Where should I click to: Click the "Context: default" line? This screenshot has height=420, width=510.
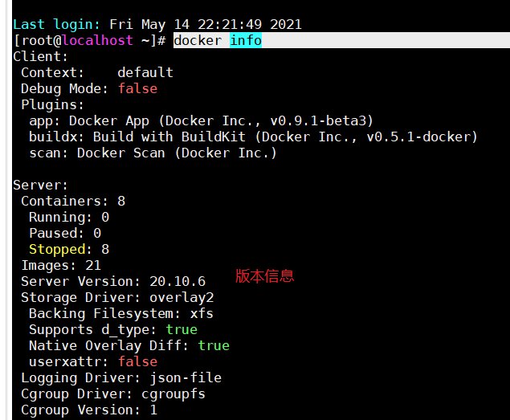[97, 72]
